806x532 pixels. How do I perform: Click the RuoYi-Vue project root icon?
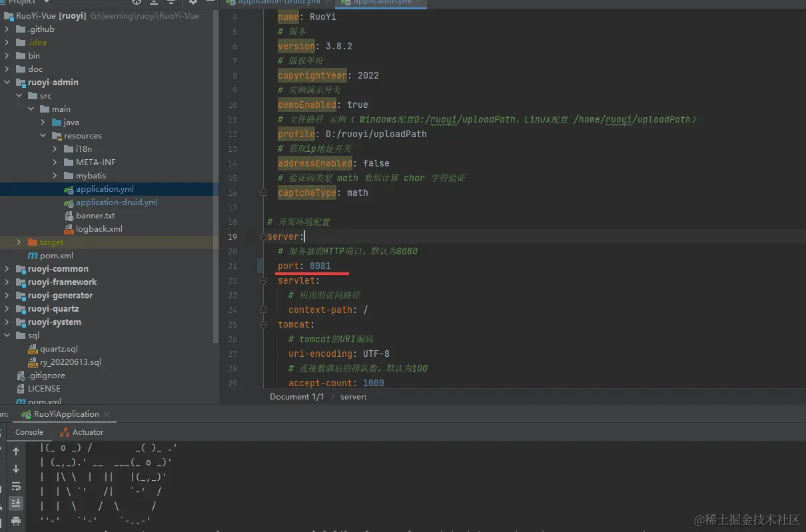tap(9, 16)
